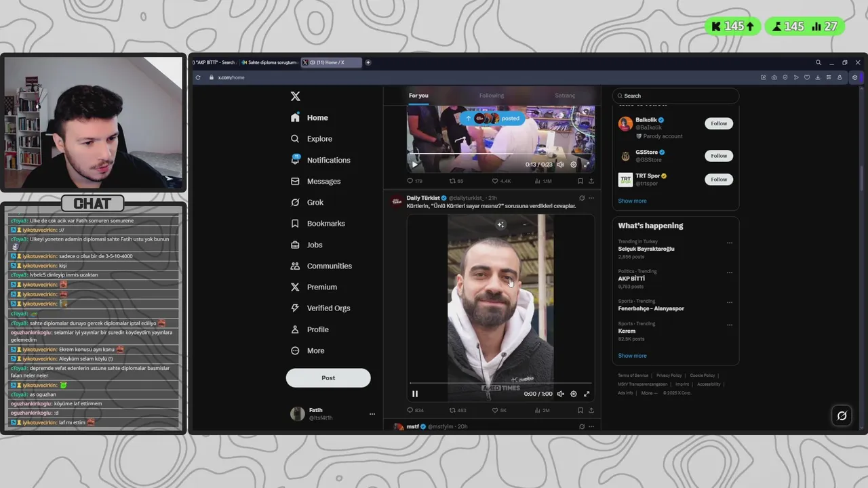Viewport: 868px width, 488px height.
Task: Unmute the 1:00 video
Action: click(560, 394)
